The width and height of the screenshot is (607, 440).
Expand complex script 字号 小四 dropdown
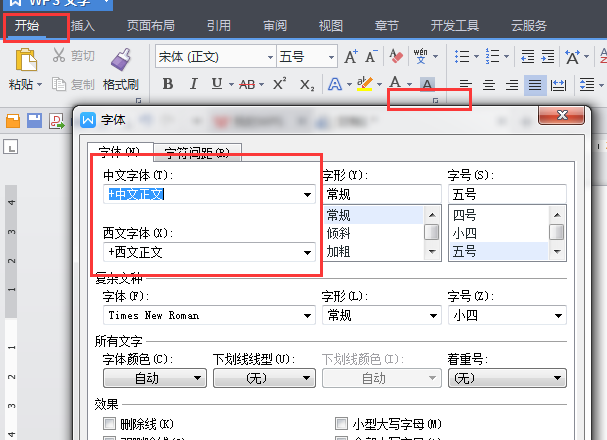tap(558, 316)
